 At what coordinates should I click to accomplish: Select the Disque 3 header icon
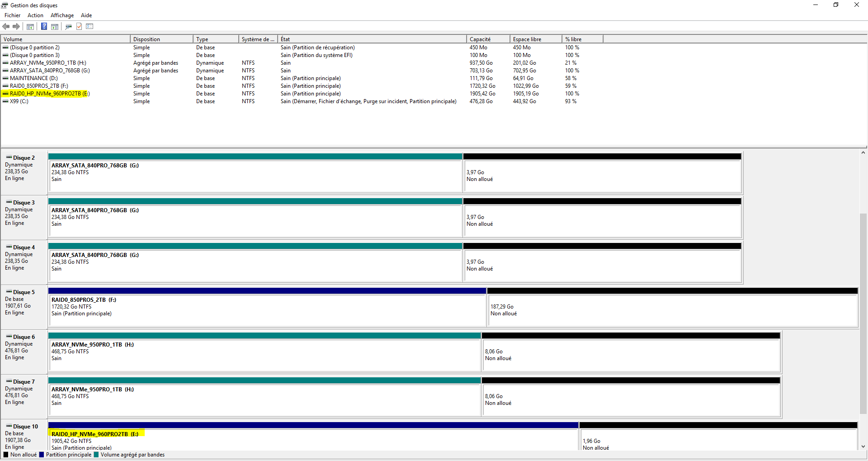[9, 202]
